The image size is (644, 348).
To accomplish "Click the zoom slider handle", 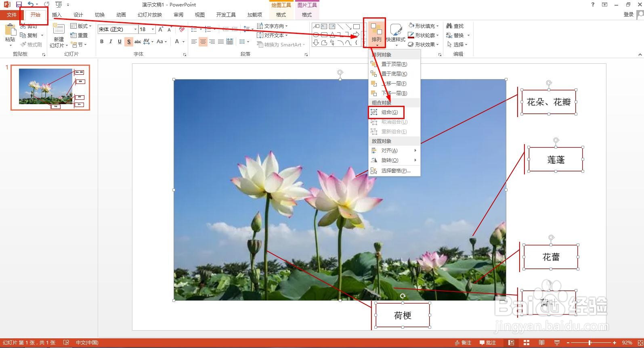I will click(589, 343).
